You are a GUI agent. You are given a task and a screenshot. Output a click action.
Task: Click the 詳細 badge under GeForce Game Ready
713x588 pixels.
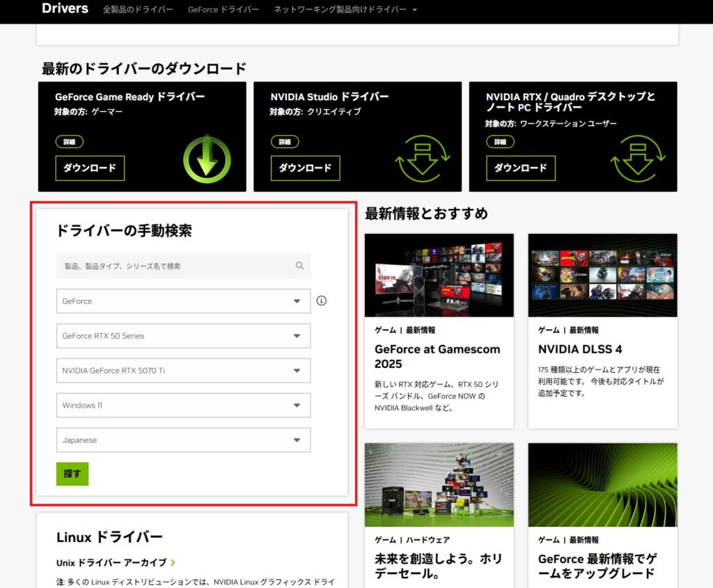pos(70,142)
